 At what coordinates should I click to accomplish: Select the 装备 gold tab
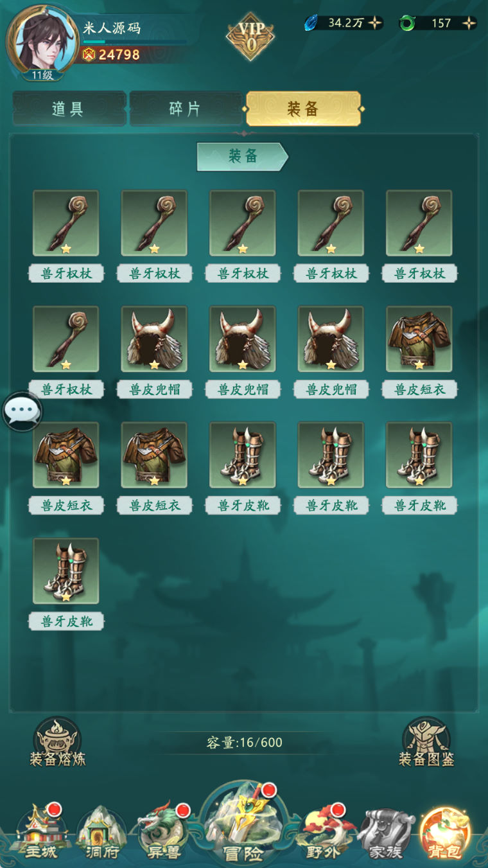click(x=303, y=109)
